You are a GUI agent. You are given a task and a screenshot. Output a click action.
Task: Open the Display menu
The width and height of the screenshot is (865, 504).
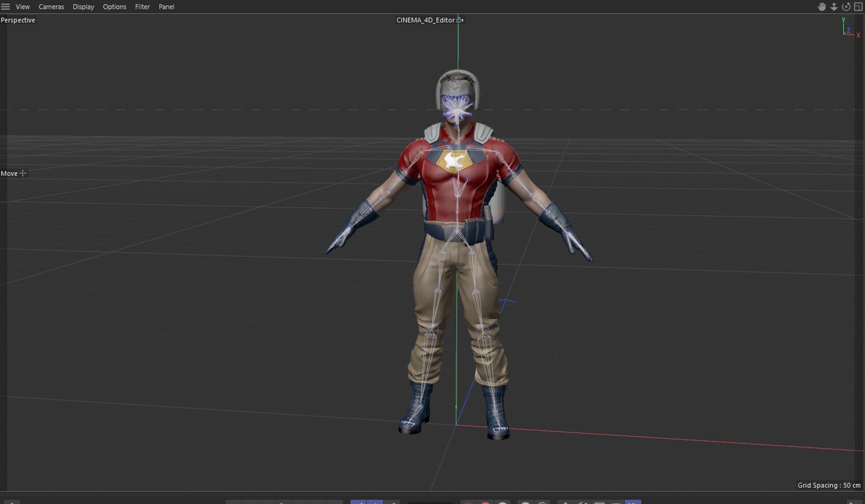click(x=83, y=7)
